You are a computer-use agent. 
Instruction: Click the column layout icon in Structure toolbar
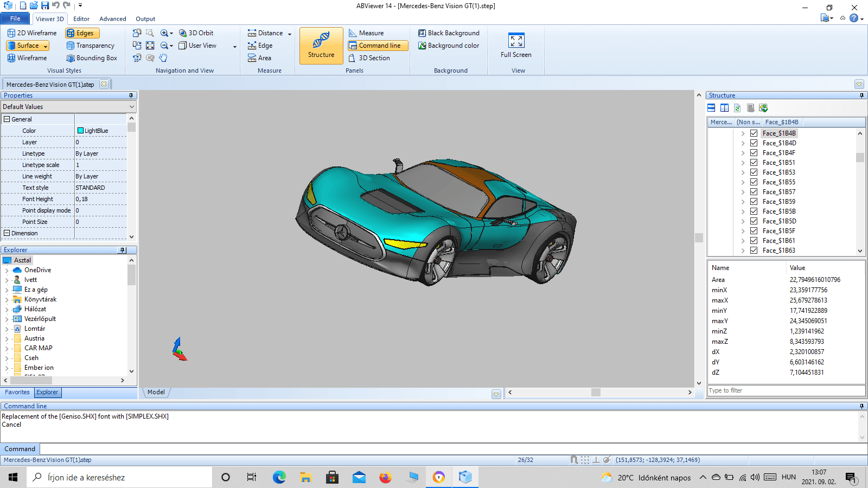click(724, 108)
